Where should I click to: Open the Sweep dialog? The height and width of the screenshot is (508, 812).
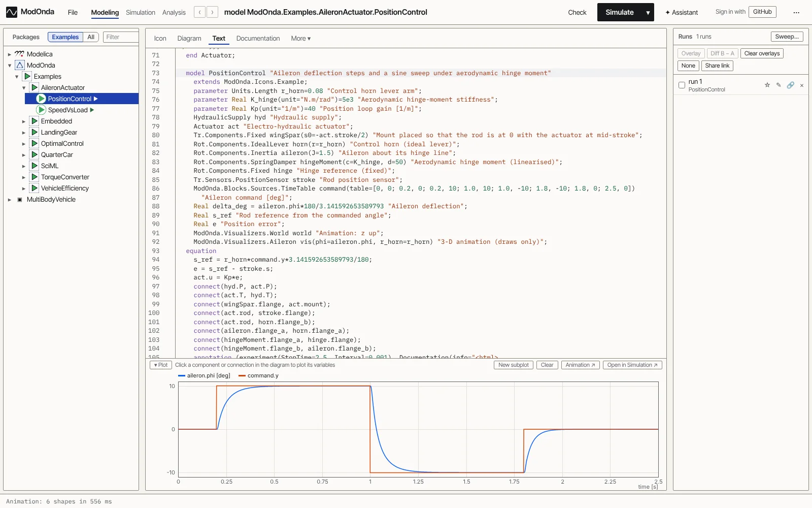tap(787, 37)
